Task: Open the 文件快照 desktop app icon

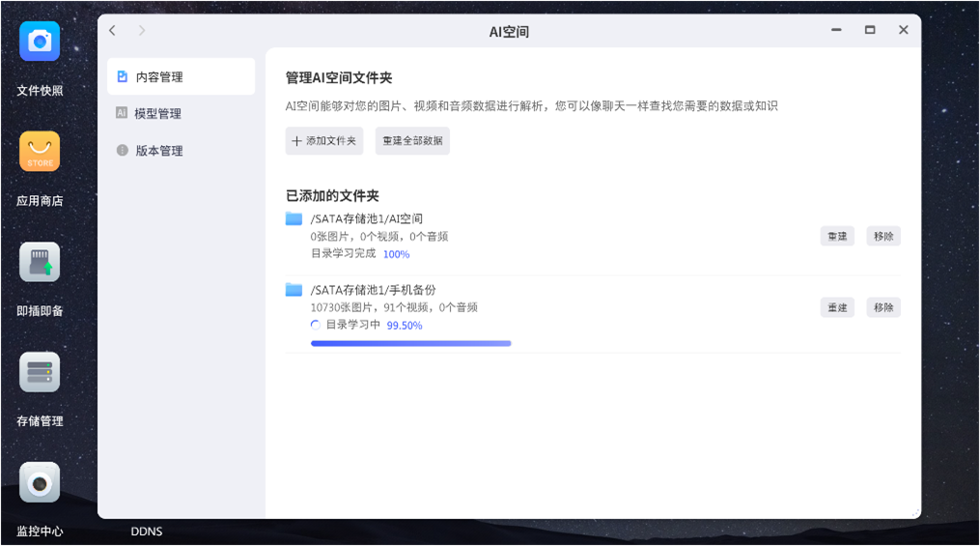Action: coord(40,42)
